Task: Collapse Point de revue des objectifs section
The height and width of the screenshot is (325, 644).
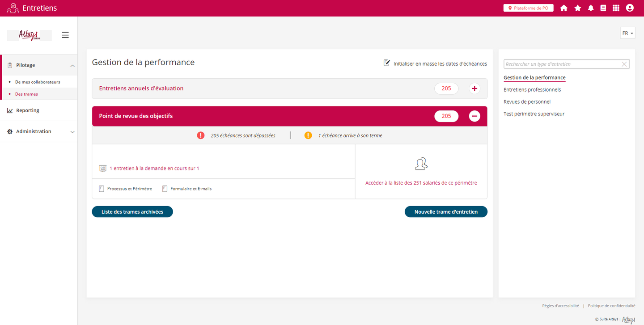Action: click(475, 116)
